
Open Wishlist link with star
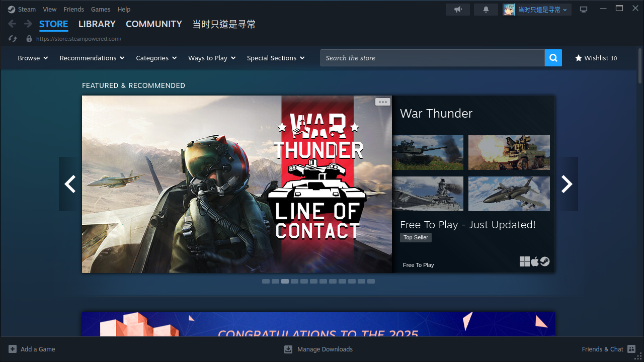pos(596,58)
